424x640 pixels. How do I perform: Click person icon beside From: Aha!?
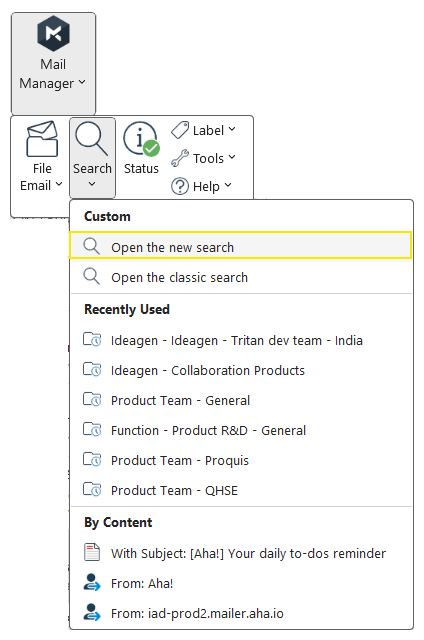(x=92, y=582)
